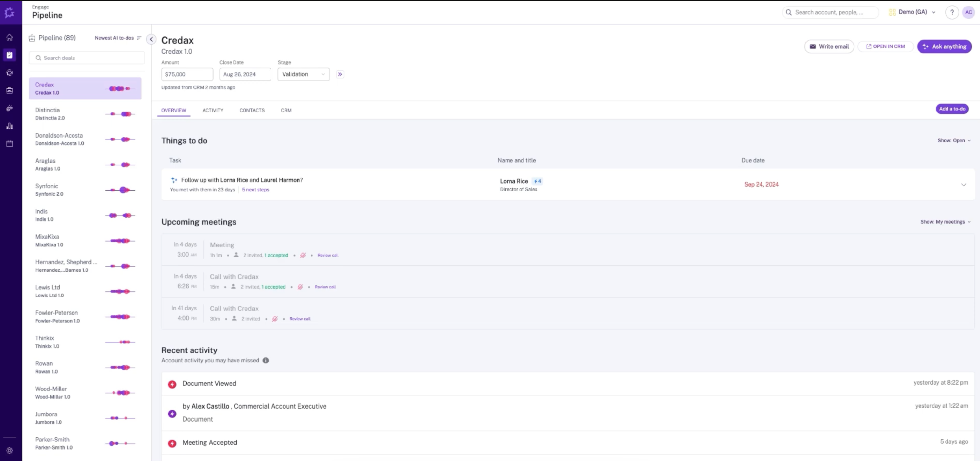
Task: Click the search icon in top search bar
Action: coord(788,12)
